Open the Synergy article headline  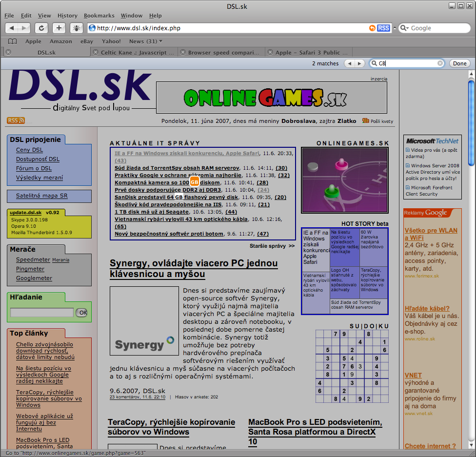pos(193,268)
